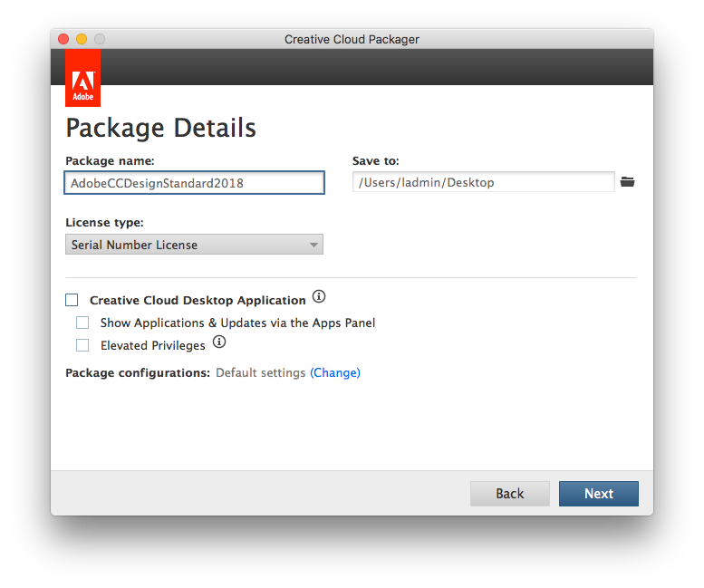The width and height of the screenshot is (704, 588).
Task: Click the 'Default settings' text
Action: (260, 372)
